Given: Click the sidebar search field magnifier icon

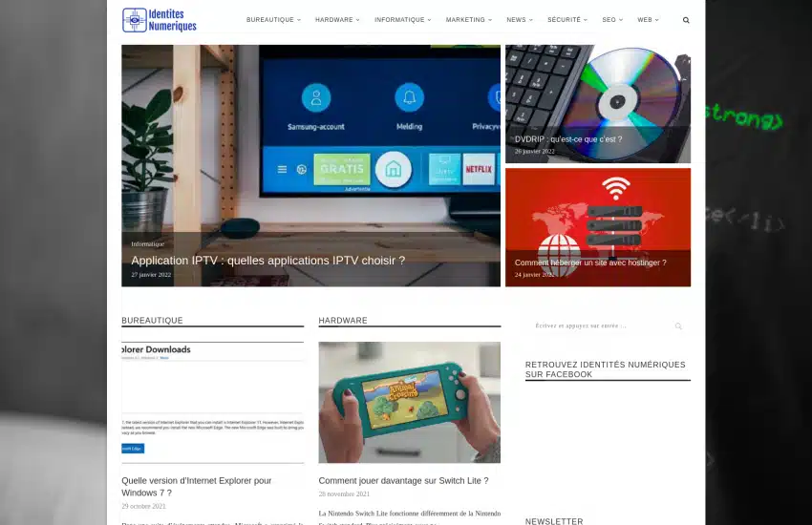Looking at the screenshot, I should tap(678, 325).
